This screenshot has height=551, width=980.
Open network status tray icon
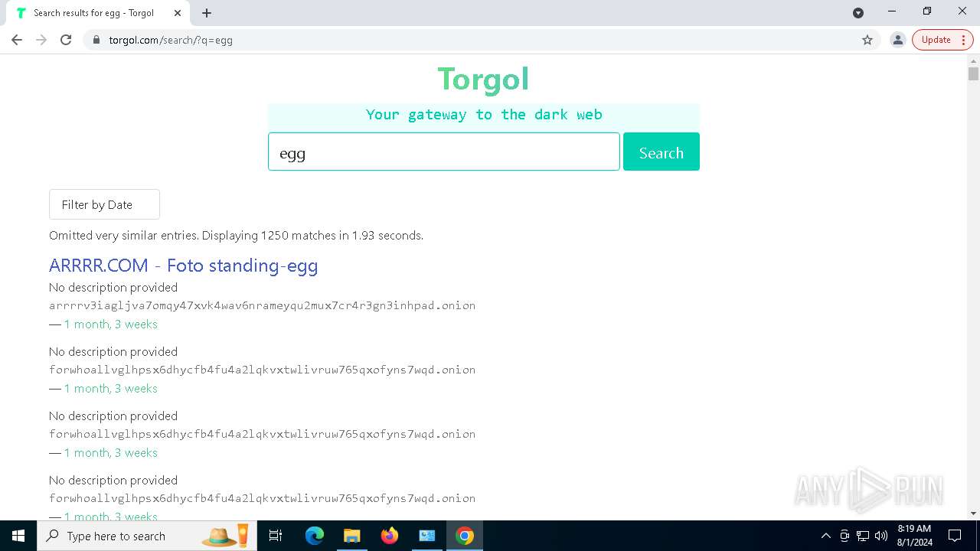(x=863, y=536)
